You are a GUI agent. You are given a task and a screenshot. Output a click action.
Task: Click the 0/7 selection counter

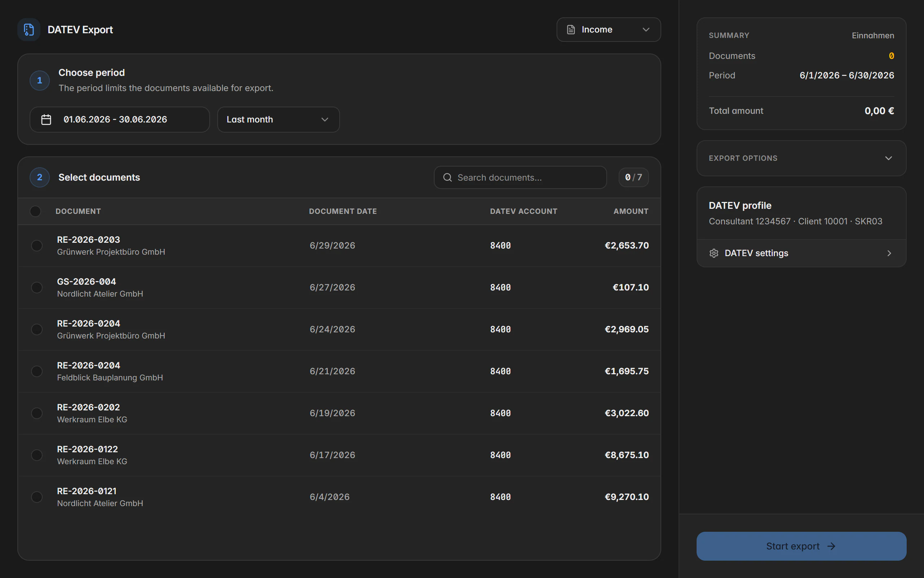633,177
